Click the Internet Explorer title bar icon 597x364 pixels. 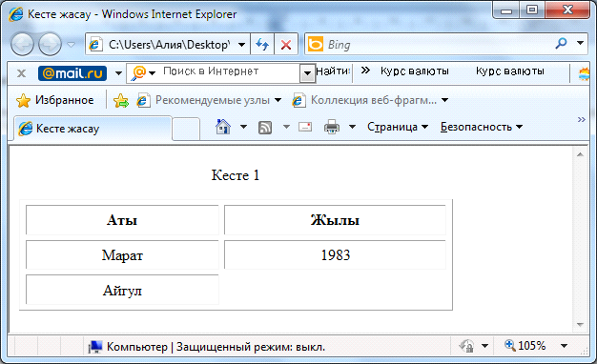pos(16,14)
